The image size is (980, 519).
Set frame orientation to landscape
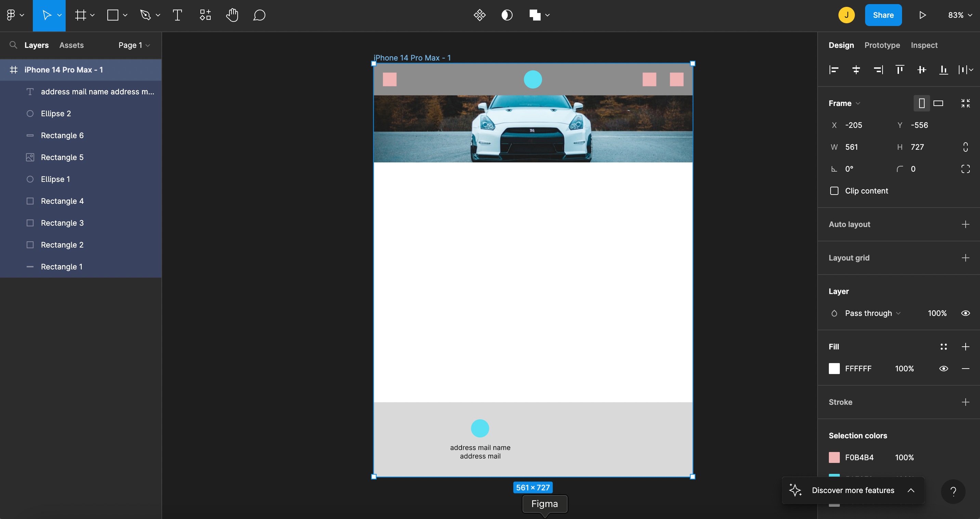pos(938,103)
